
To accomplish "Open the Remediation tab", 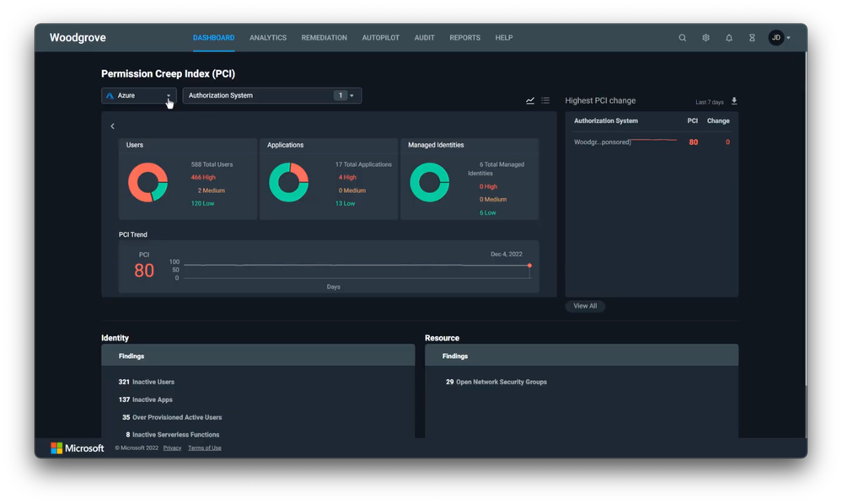I will (x=324, y=38).
